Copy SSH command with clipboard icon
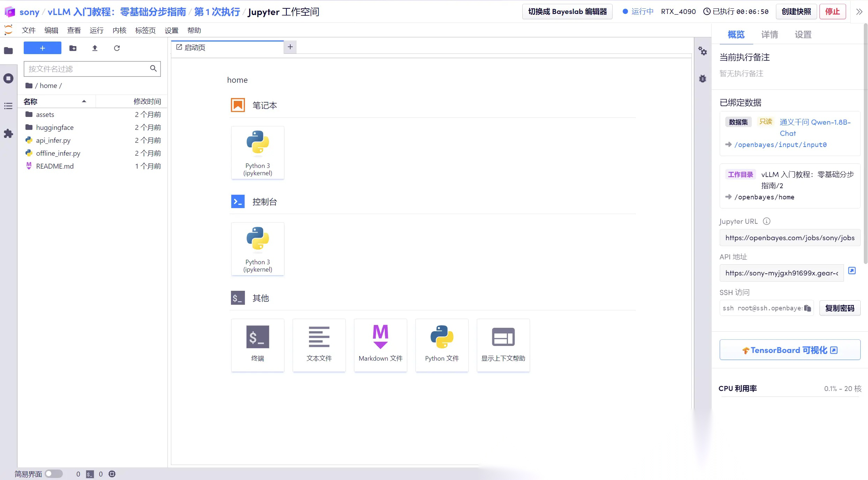This screenshot has width=868, height=480. pyautogui.click(x=807, y=308)
